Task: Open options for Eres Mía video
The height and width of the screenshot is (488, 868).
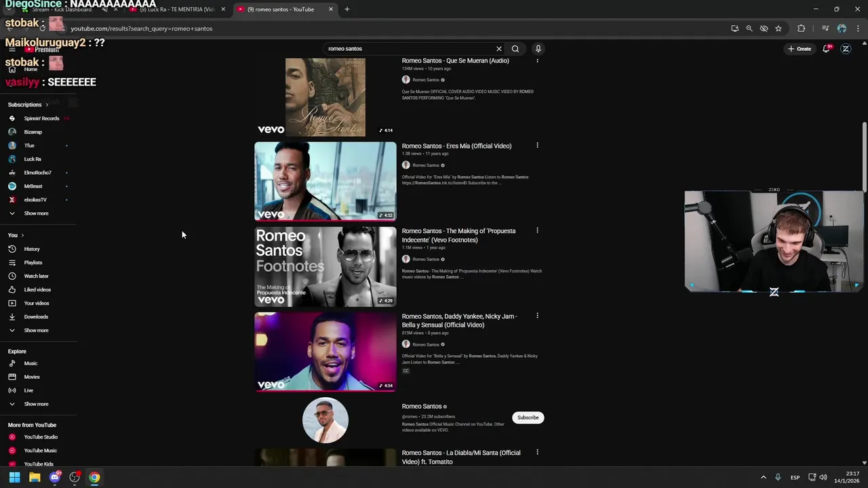Action: click(537, 145)
